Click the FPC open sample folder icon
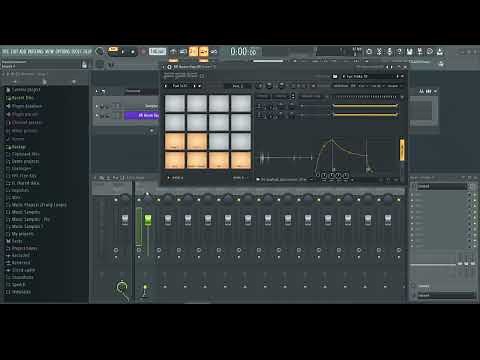 [x=335, y=76]
